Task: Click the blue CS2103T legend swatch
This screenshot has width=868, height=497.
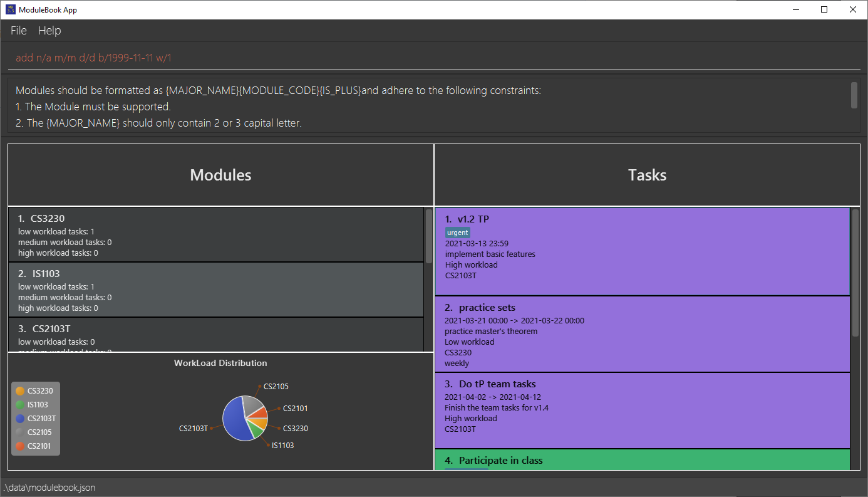Action: 20,419
